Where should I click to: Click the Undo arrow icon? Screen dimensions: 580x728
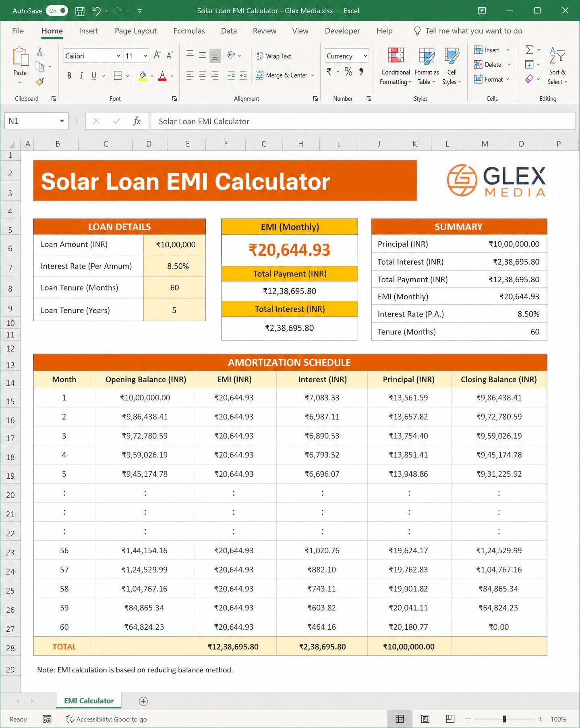tap(96, 11)
